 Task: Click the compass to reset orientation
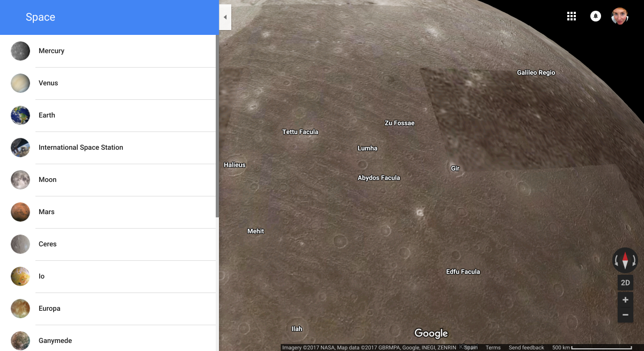click(625, 260)
